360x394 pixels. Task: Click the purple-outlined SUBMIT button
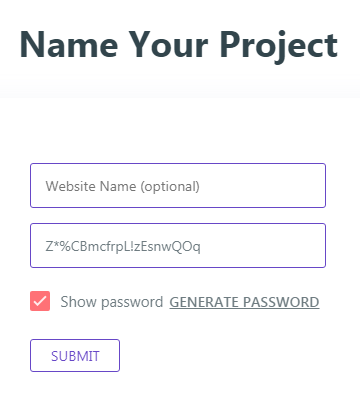tap(75, 356)
